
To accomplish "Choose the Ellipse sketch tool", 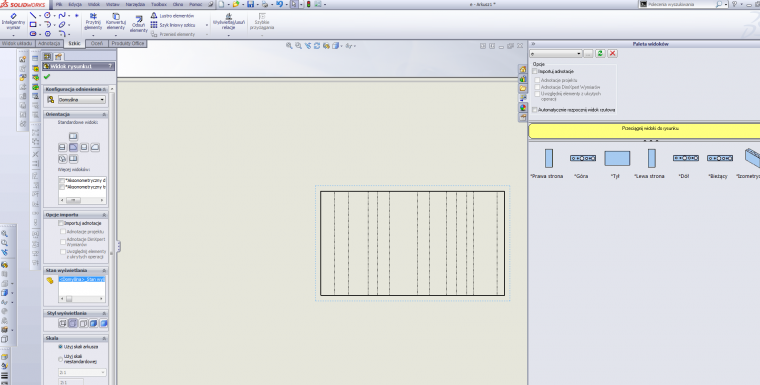I will coord(62,25).
